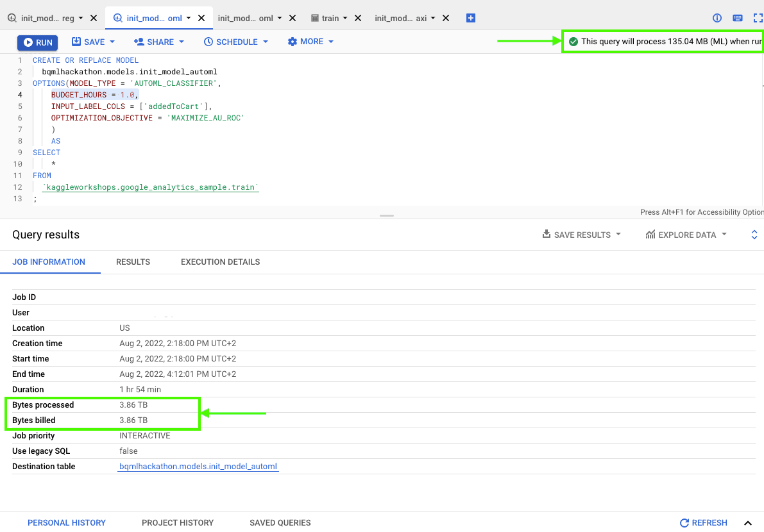Open the EXPLORE DATA dropdown
Viewport: 764px width, 532px height.
pos(686,235)
